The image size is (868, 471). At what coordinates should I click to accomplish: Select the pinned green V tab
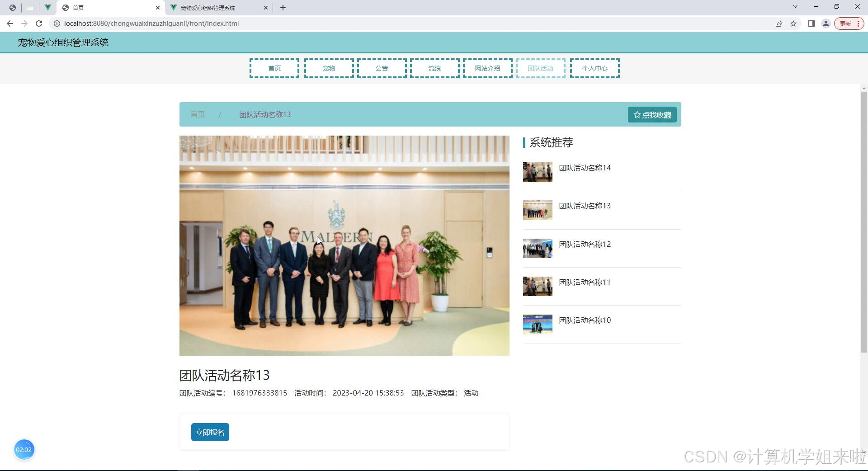(x=47, y=8)
